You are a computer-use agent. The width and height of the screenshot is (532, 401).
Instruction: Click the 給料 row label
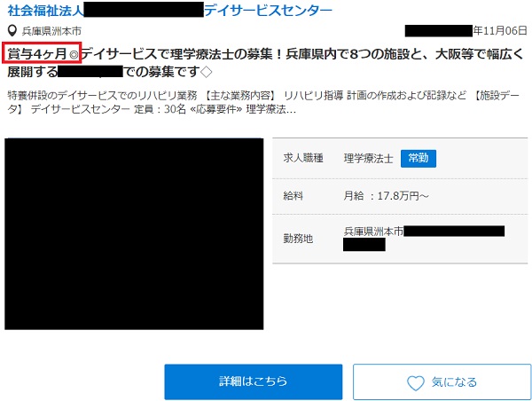click(294, 195)
